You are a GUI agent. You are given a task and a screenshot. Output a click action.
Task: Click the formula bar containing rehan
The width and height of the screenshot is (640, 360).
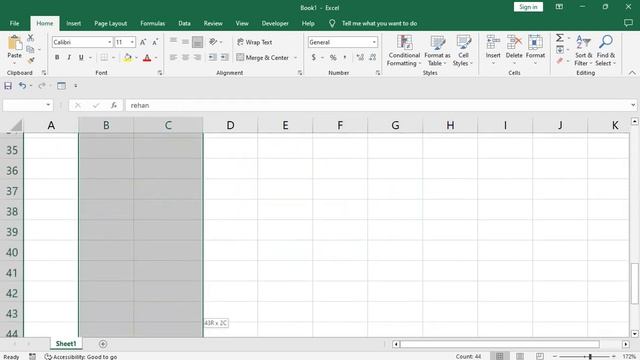click(381, 105)
